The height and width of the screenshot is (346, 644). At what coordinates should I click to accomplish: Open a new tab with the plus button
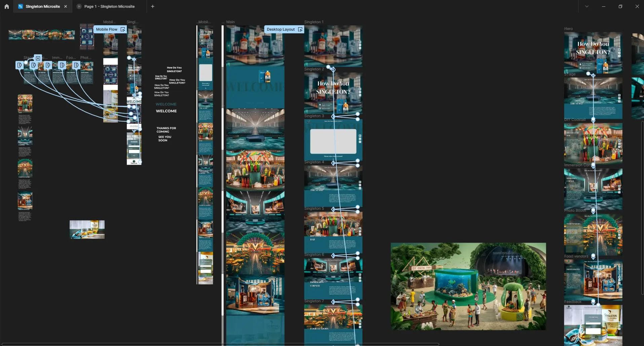[x=153, y=6]
